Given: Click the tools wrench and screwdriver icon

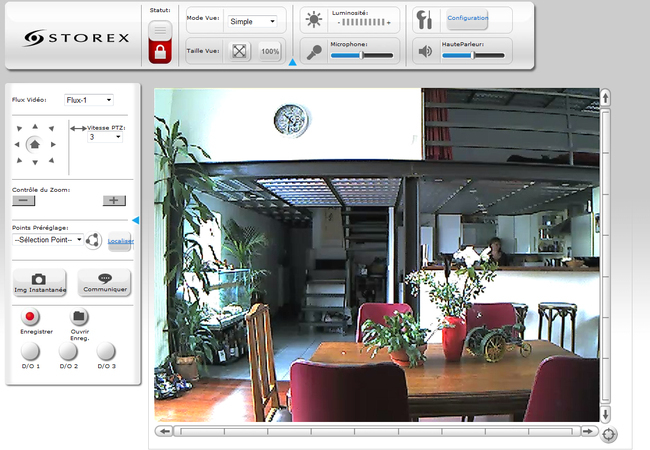Looking at the screenshot, I should click(x=424, y=19).
